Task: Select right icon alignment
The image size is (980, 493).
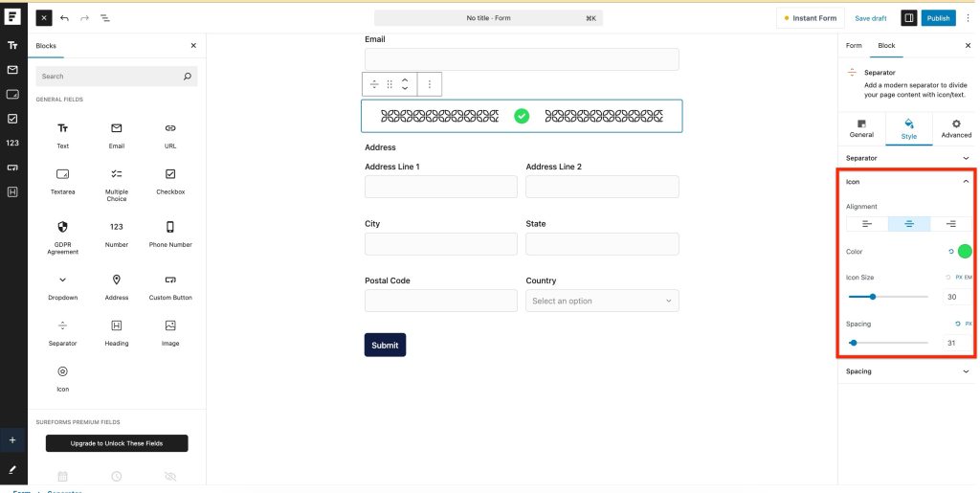Action: pos(950,223)
